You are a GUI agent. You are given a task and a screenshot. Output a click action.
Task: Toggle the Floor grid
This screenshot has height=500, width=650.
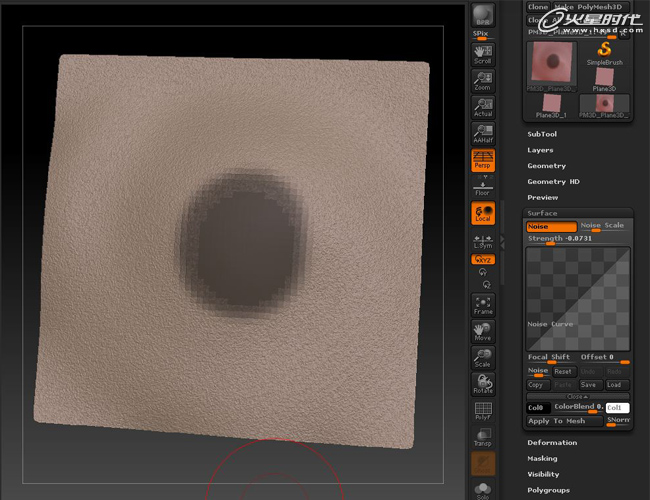483,186
